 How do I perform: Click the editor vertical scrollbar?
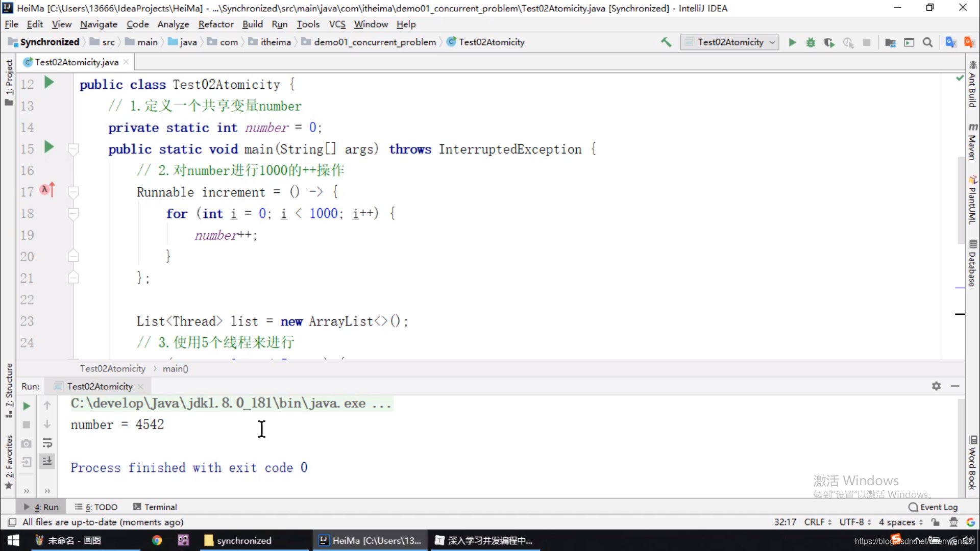961,202
